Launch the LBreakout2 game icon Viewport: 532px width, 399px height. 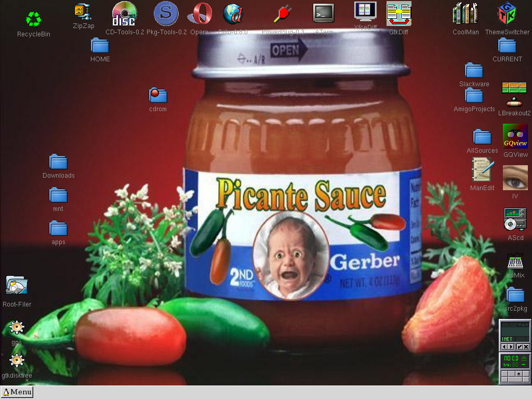click(514, 94)
